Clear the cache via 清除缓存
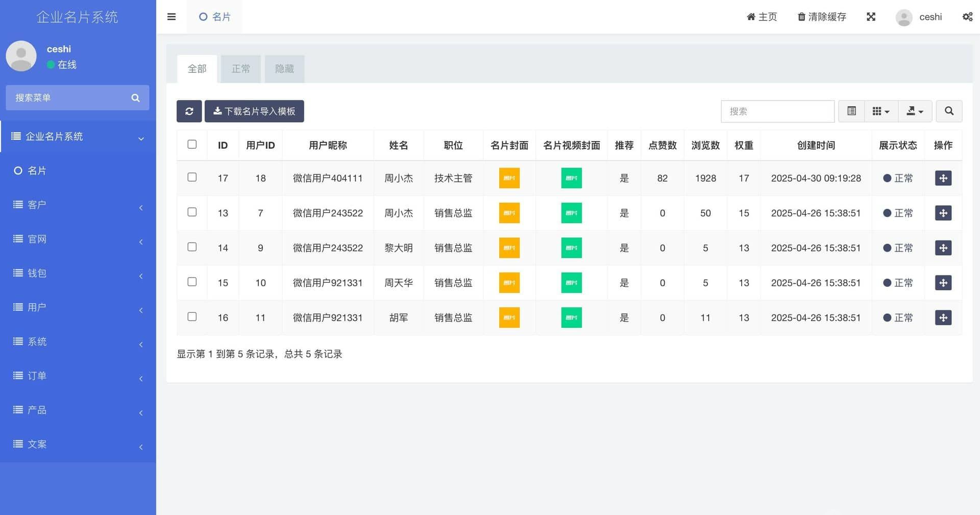 click(821, 16)
